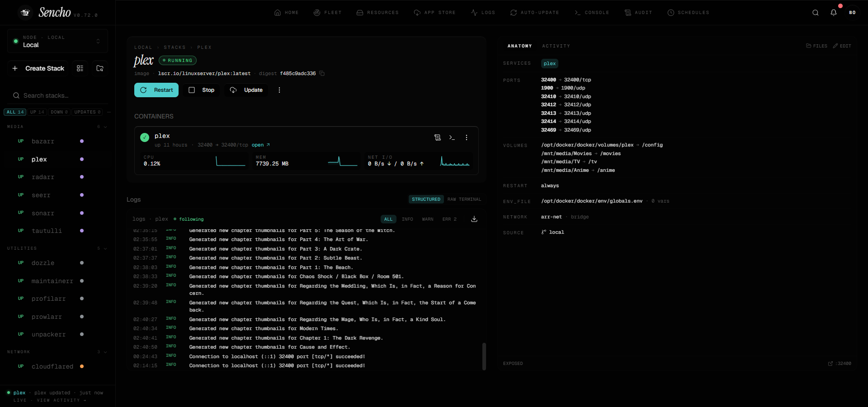Filter stacks by UPDATES 0
The image size is (868, 407).
pos(87,112)
